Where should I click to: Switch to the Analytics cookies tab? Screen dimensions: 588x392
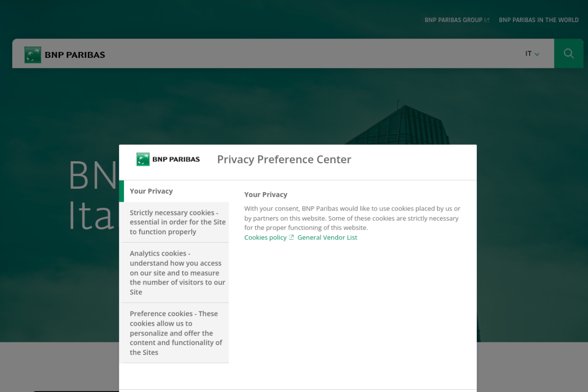[174, 273]
